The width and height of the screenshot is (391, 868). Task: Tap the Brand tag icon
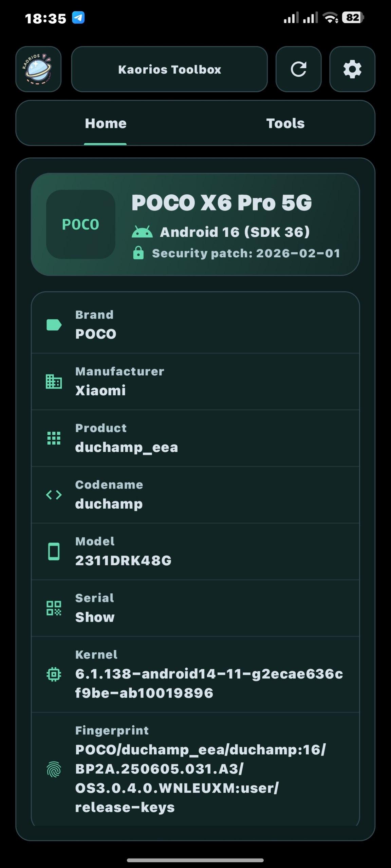coord(54,324)
